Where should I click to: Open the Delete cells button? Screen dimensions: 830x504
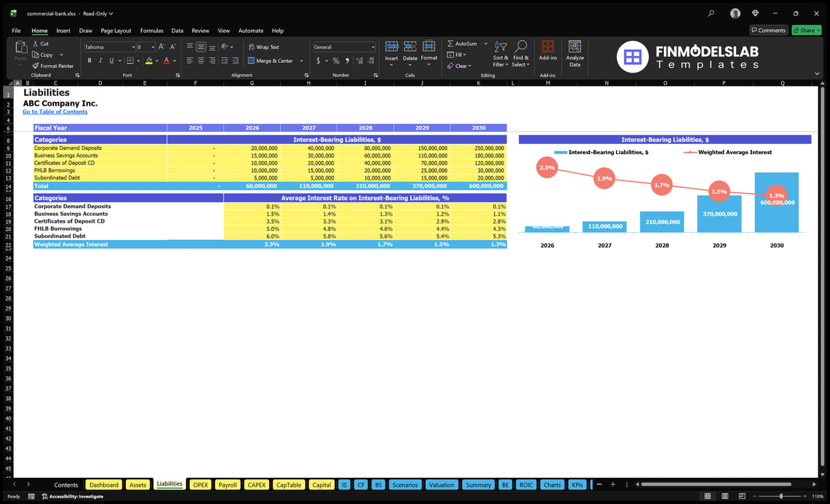[x=410, y=53]
